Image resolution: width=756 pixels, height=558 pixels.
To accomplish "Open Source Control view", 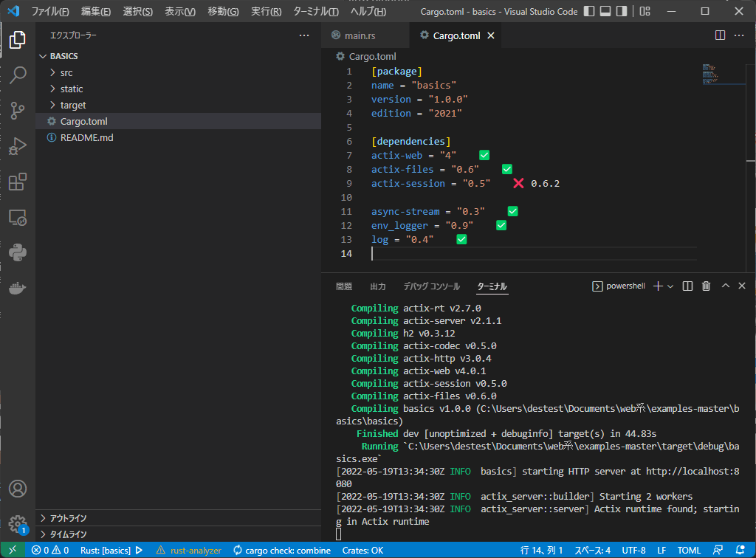I will (18, 111).
